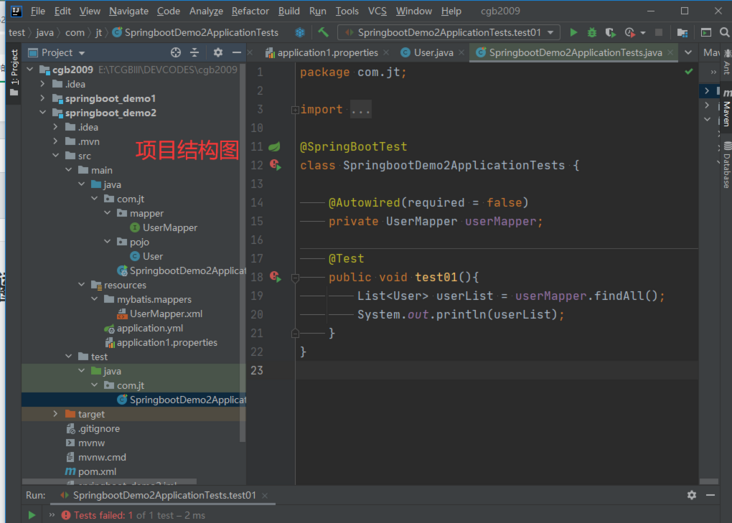Fold test01 method at line 18
Viewport: 732px width, 523px height.
(295, 278)
